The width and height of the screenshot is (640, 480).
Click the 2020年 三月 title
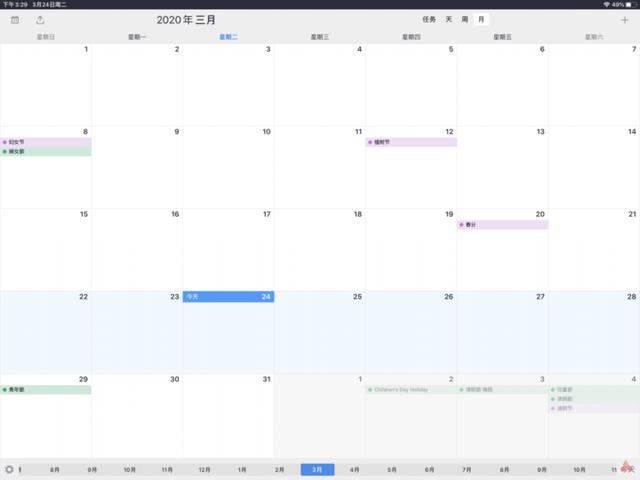(x=186, y=20)
